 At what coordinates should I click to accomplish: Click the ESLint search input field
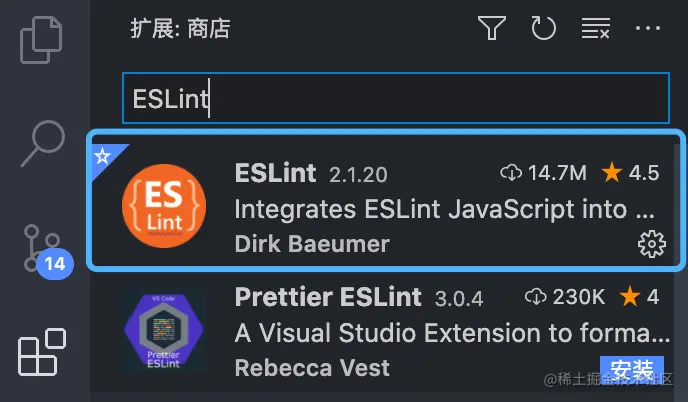396,98
